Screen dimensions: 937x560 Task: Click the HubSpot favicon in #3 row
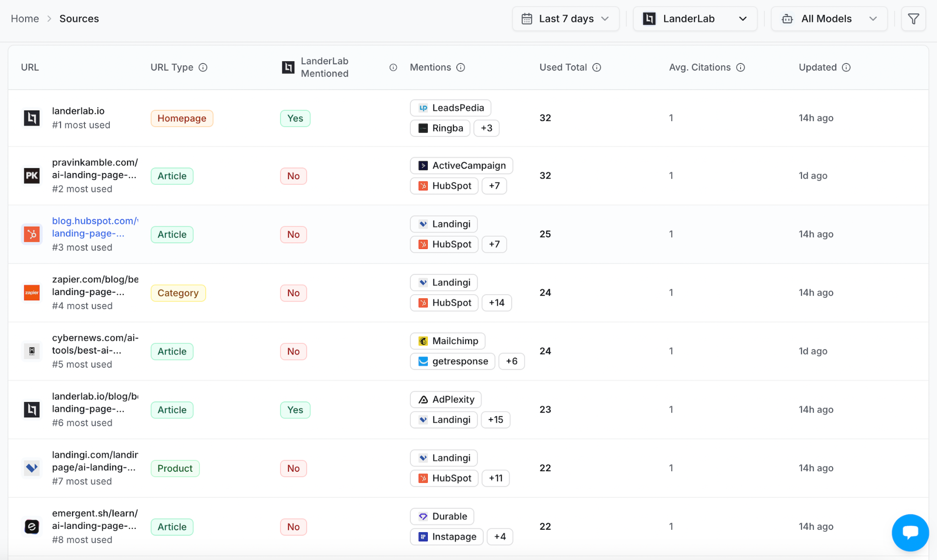click(32, 234)
